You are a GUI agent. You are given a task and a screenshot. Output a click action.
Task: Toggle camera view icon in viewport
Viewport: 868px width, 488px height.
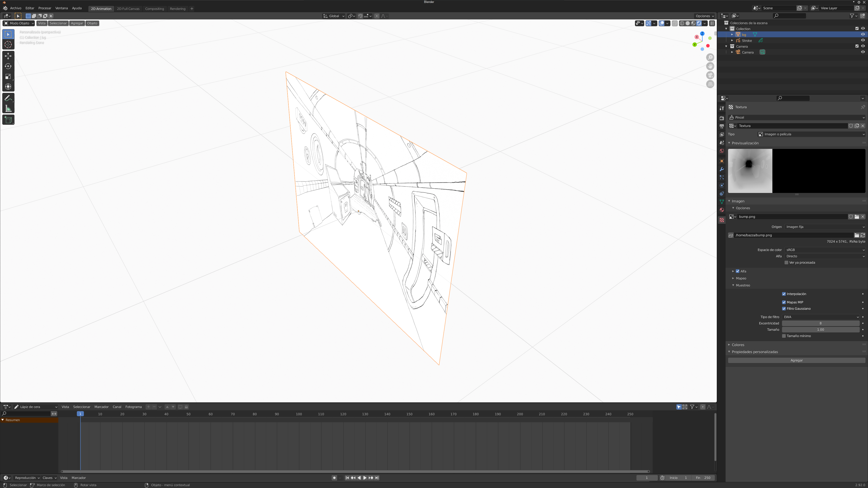[x=710, y=75]
